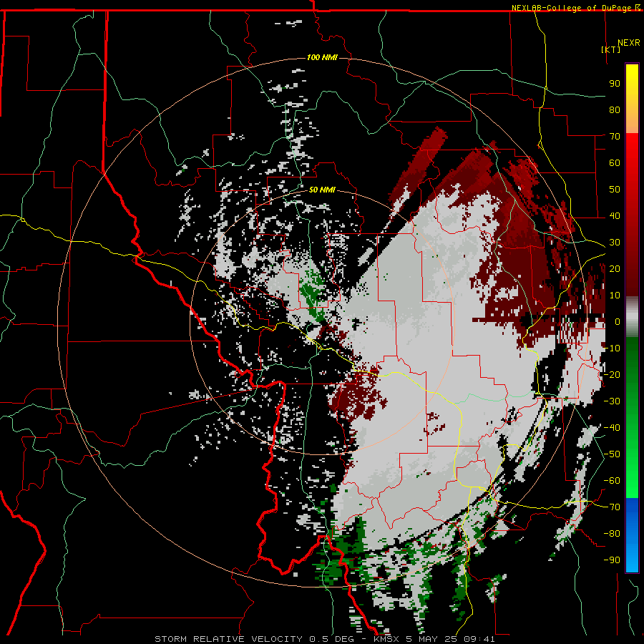Select the 5 MAY 25 date text
Screen dimensions: 644x644
(432, 639)
